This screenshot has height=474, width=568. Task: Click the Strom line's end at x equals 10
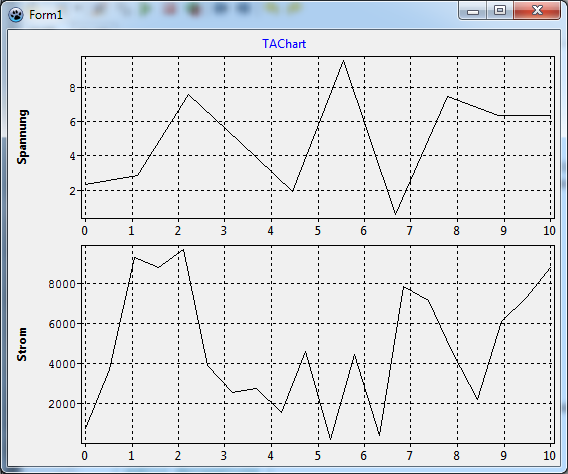pos(550,268)
